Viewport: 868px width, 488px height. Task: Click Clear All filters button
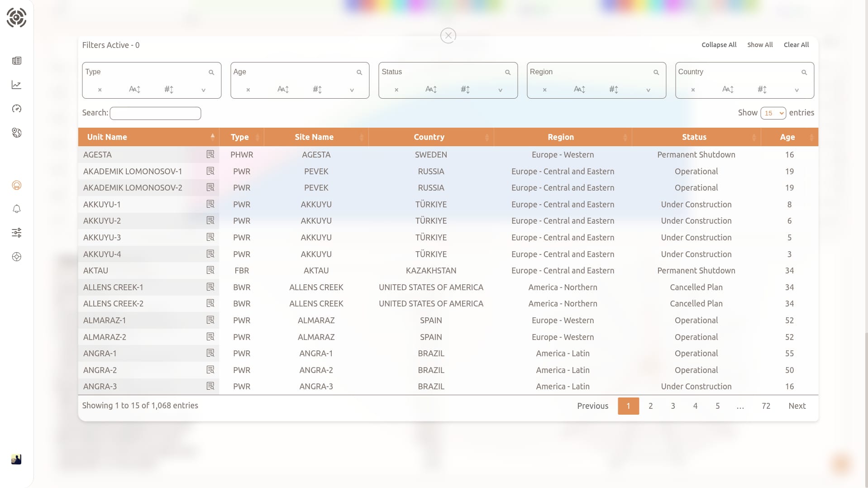pos(796,45)
